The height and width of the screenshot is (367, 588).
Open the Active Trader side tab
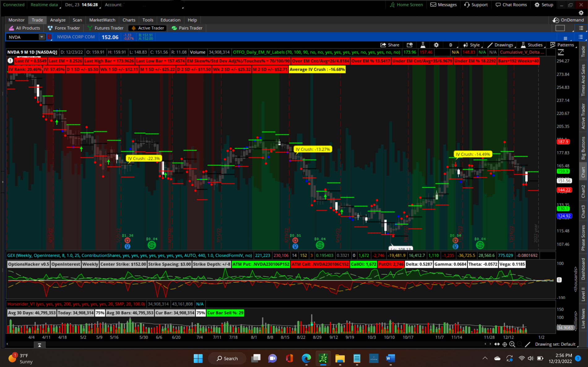pyautogui.click(x=583, y=116)
